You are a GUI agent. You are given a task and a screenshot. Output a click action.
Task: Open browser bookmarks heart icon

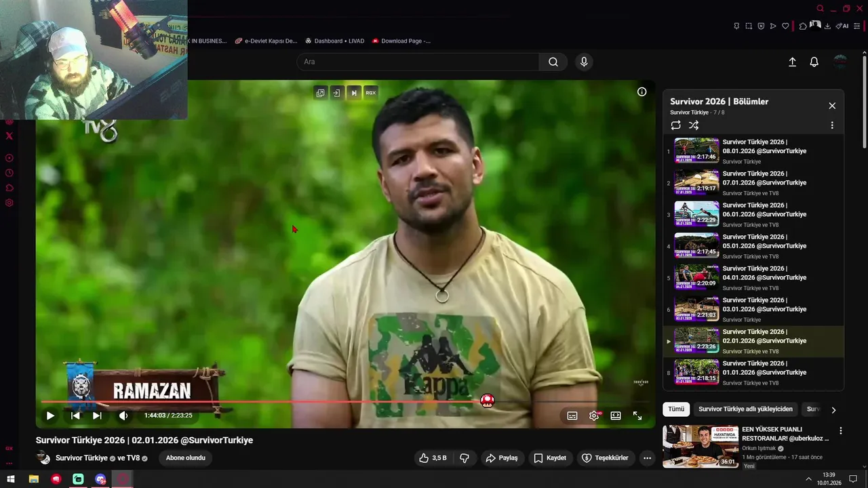[x=785, y=26]
